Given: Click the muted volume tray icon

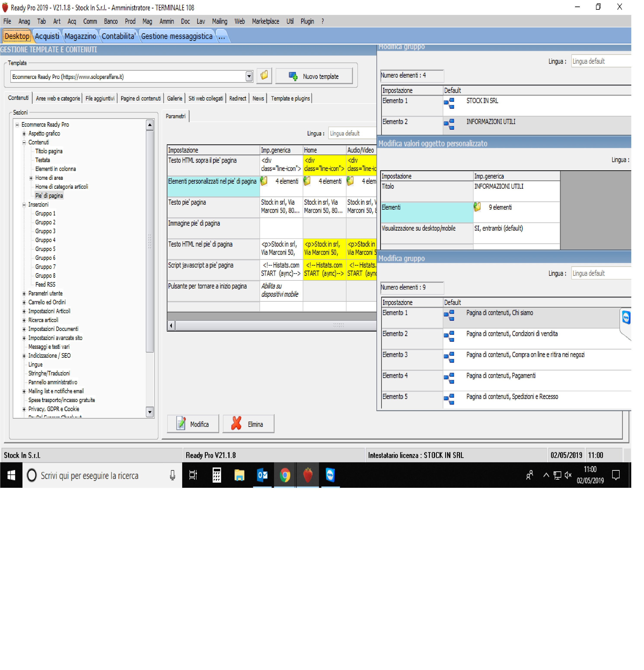Looking at the screenshot, I should [x=568, y=475].
